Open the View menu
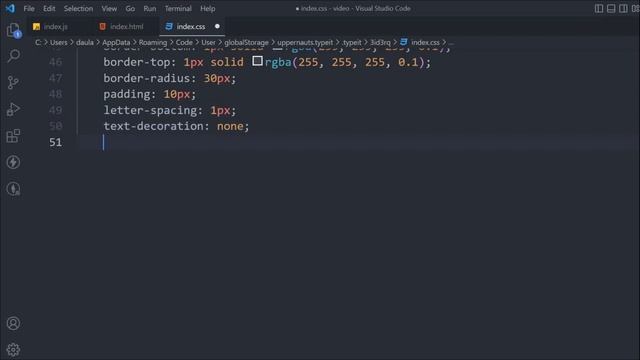 [x=109, y=9]
